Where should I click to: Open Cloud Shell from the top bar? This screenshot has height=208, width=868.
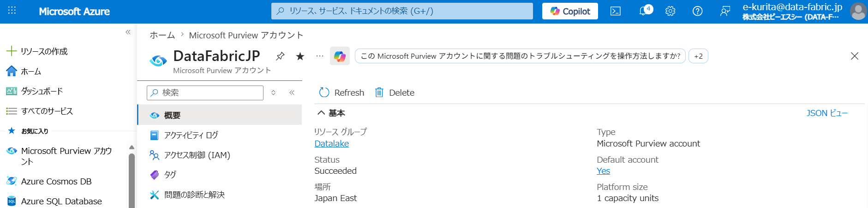[x=616, y=11]
